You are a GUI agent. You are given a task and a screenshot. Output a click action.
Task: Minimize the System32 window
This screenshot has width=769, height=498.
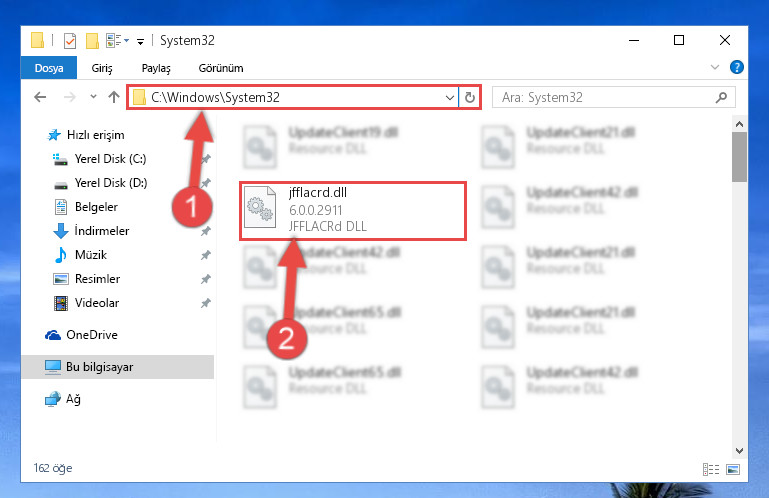click(x=634, y=41)
